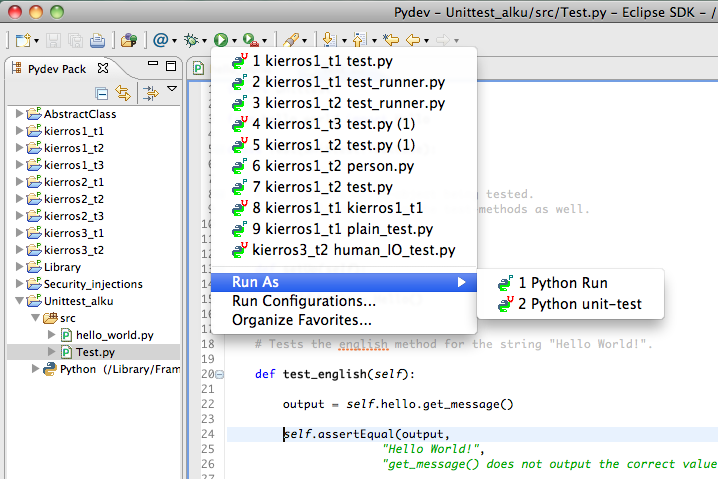Run '3 kierros1_t2 test_runner.py' launch
The height and width of the screenshot is (479, 718).
343,103
